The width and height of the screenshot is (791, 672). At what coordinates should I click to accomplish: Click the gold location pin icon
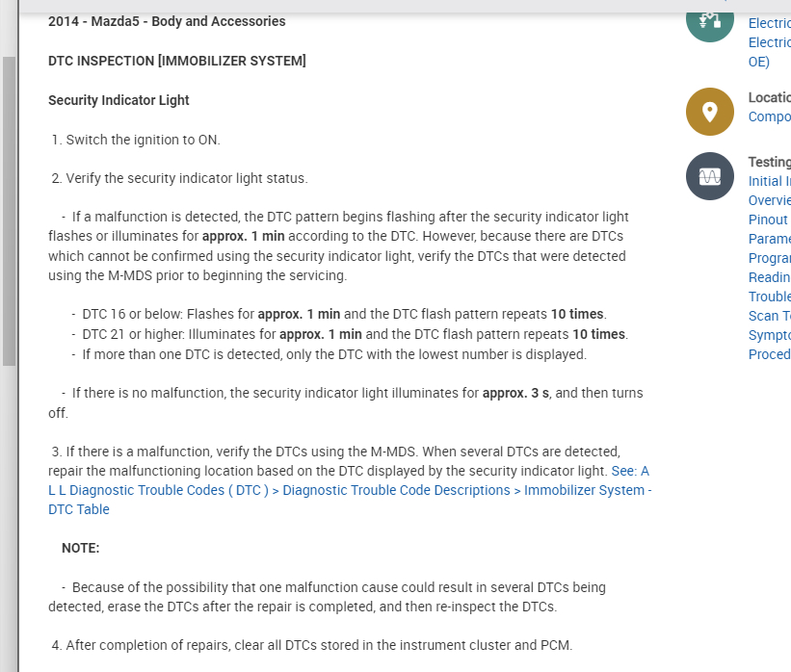click(710, 112)
